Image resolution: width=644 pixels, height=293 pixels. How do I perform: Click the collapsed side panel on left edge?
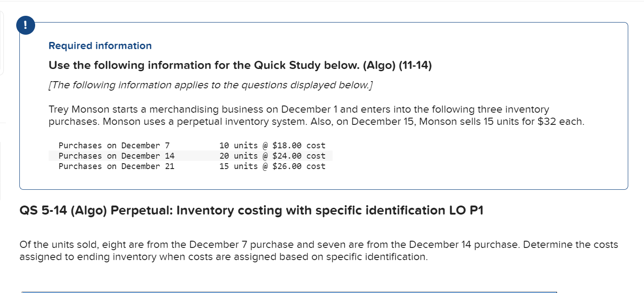pos(2,43)
